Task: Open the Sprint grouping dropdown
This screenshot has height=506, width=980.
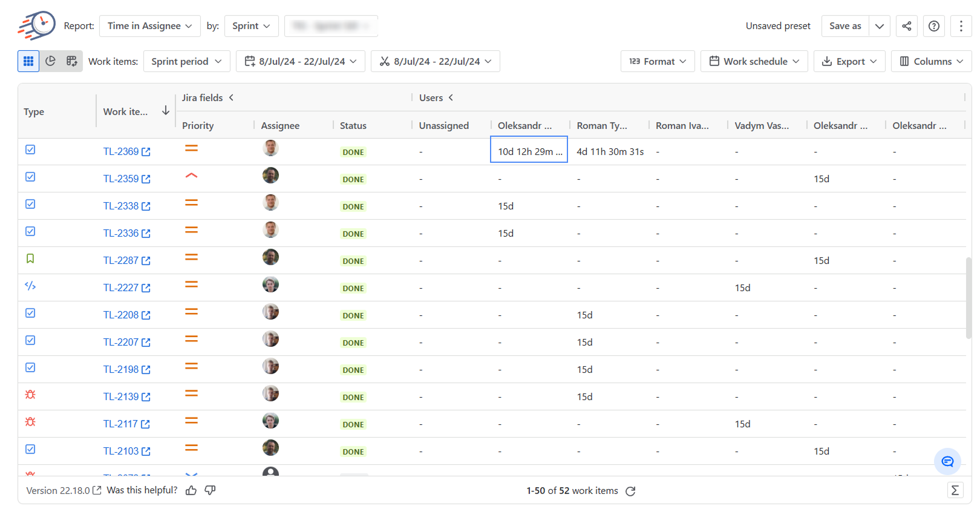Action: 252,26
